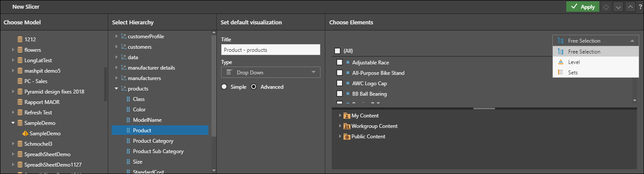Screen dimensions: 644x174
Task: Click the up chevron icon in header
Action: [630, 7]
